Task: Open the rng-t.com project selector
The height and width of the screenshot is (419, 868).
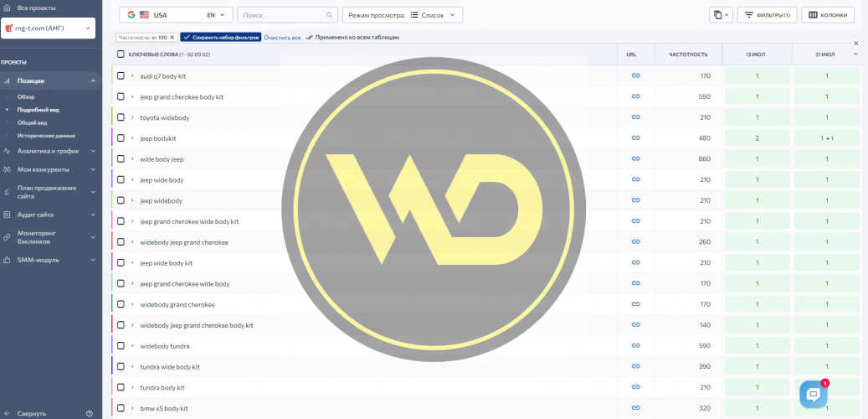Action: (x=49, y=28)
